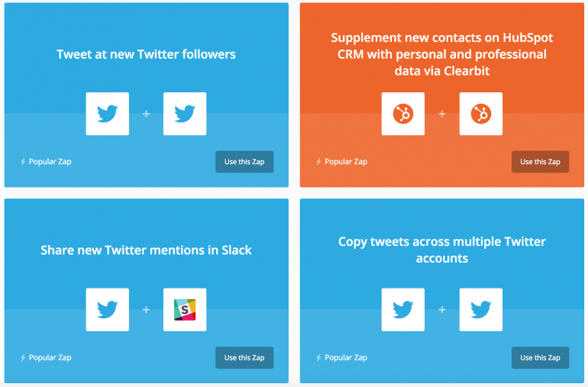588x387 pixels.
Task: Use this Zap for tweeting at new followers
Action: 244,162
